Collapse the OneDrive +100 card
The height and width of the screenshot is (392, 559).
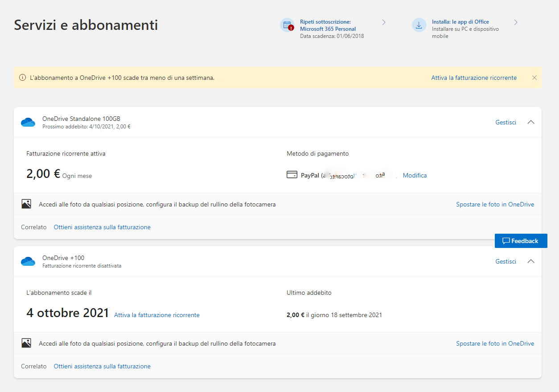tap(530, 261)
